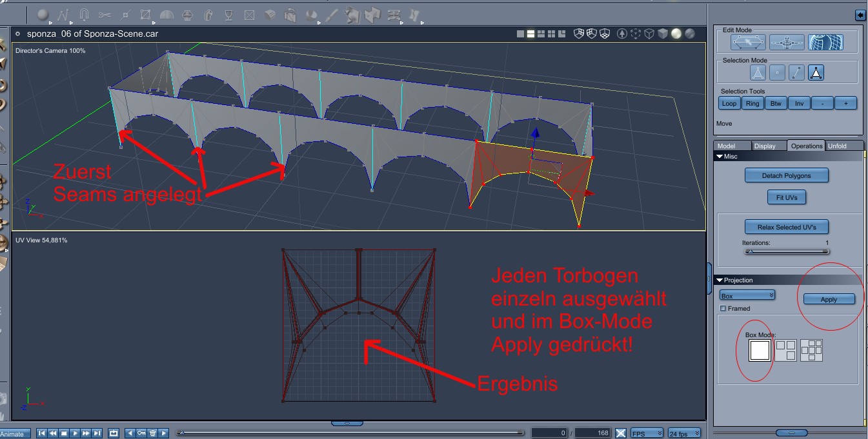The image size is (868, 439).
Task: Pick the knife line tool
Action: pos(332,14)
